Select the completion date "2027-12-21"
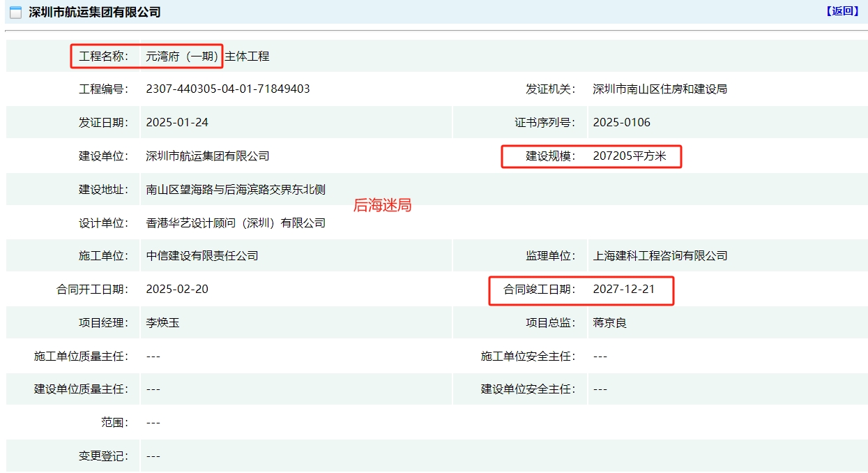868x473 pixels. click(x=624, y=290)
